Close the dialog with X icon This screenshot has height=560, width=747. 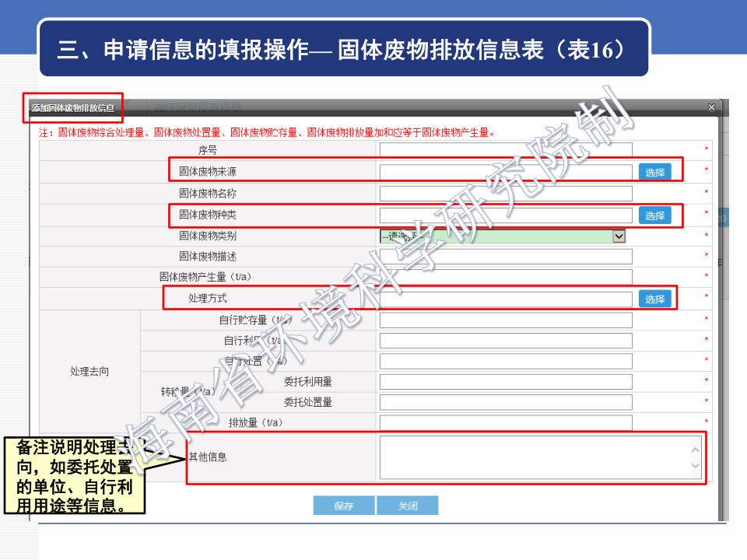click(x=711, y=107)
